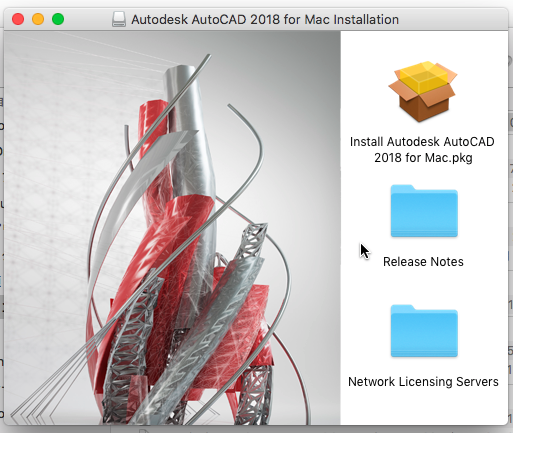Zoom the window with the green button
Viewport: 540px width, 476px height.
point(58,19)
